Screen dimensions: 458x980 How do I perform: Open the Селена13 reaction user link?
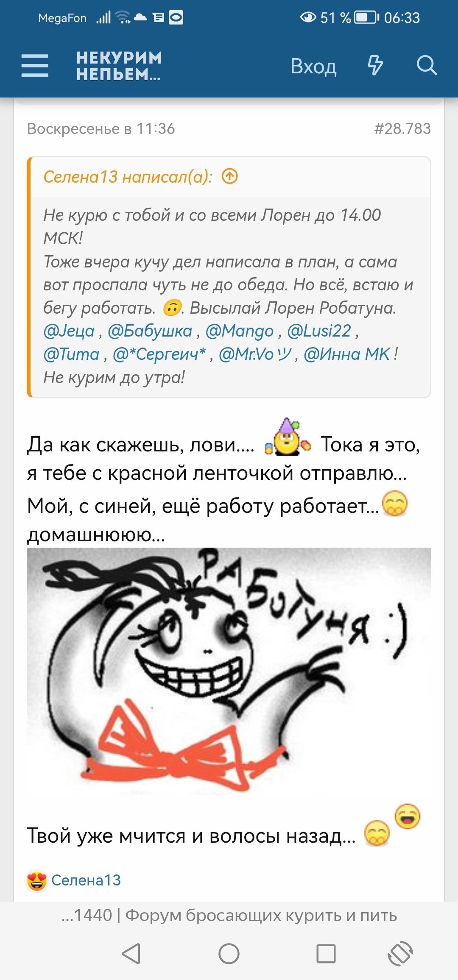(86, 880)
